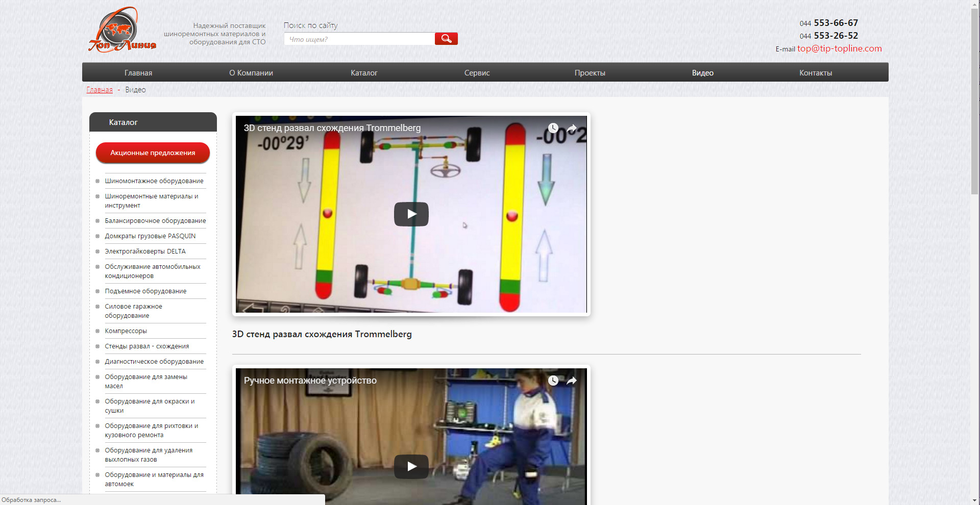
Task: Open Силовое гаражное оборудование category
Action: (x=133, y=311)
